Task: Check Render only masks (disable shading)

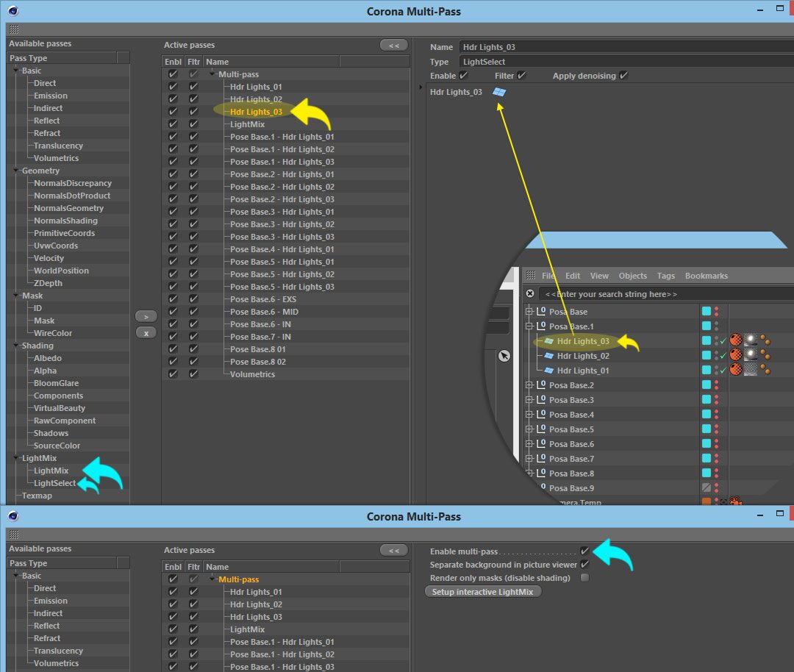Action: pos(585,578)
